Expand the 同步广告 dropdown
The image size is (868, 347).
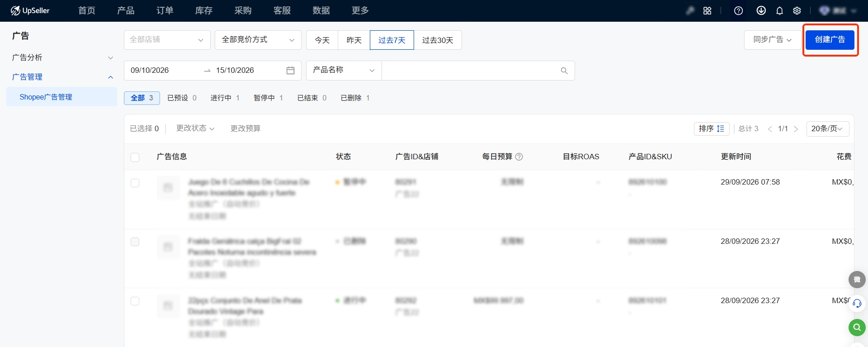[772, 40]
